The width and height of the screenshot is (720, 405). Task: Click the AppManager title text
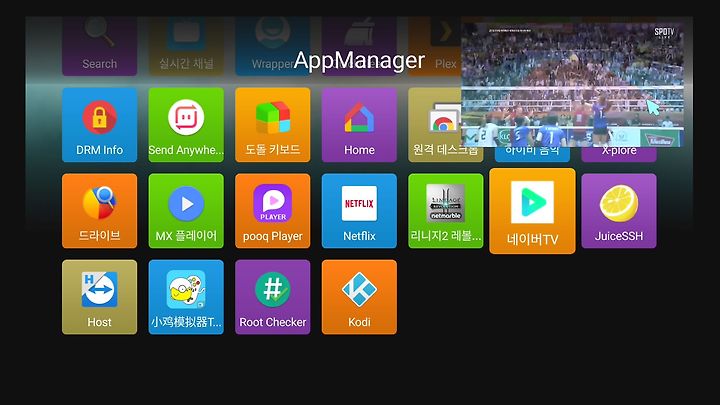pos(359,60)
